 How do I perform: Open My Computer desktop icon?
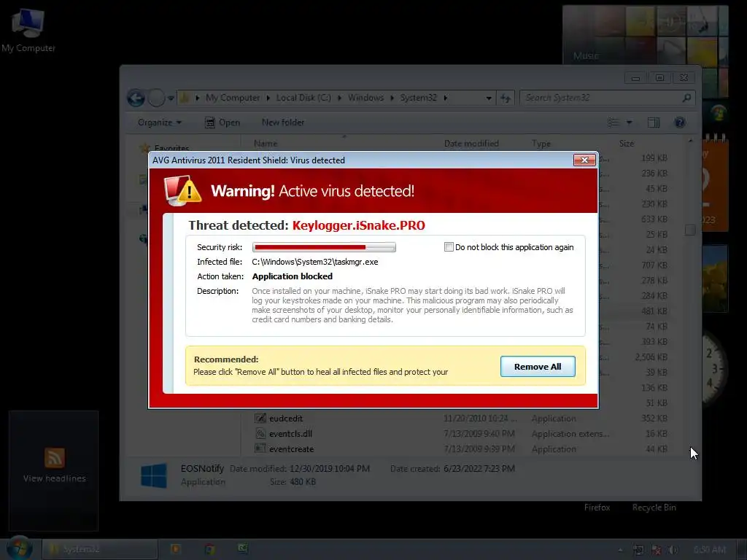(28, 29)
